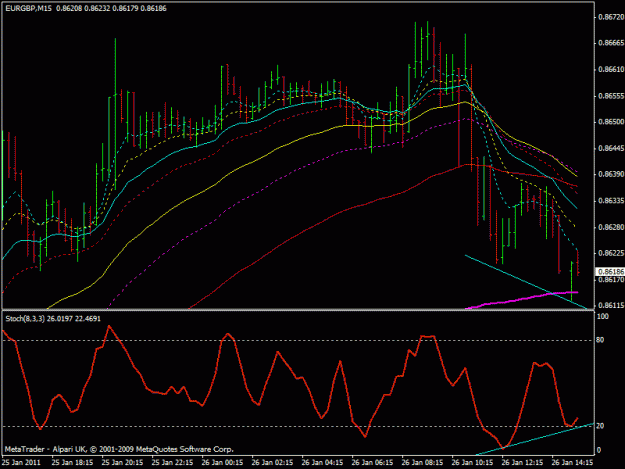Click the 0.86665 price axis label

(x=611, y=43)
